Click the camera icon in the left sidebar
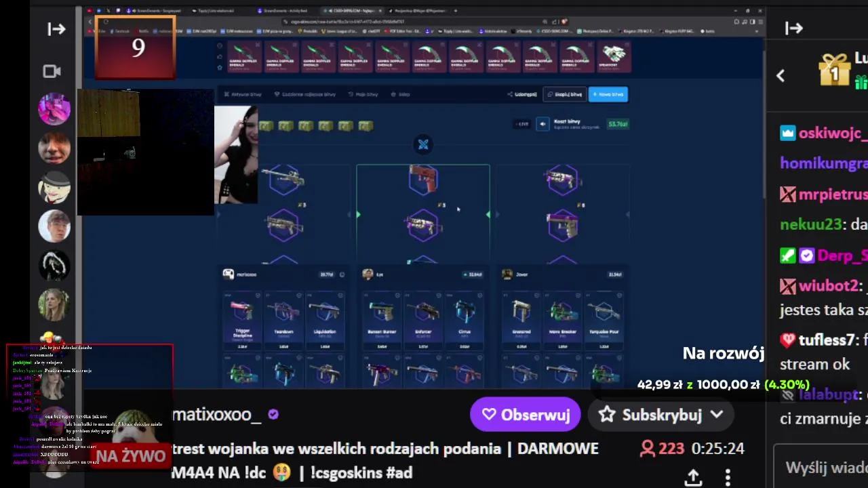868x488 pixels. pos(53,71)
